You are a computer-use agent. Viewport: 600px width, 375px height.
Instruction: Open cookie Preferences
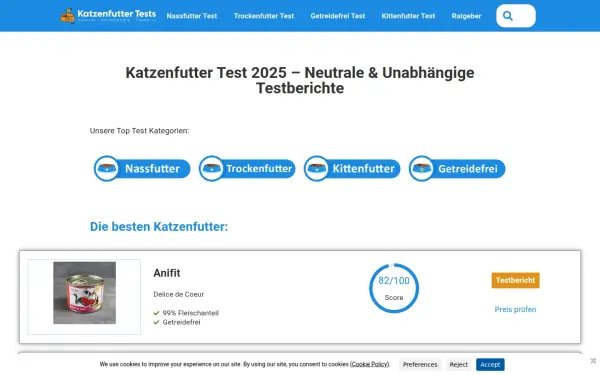click(420, 364)
